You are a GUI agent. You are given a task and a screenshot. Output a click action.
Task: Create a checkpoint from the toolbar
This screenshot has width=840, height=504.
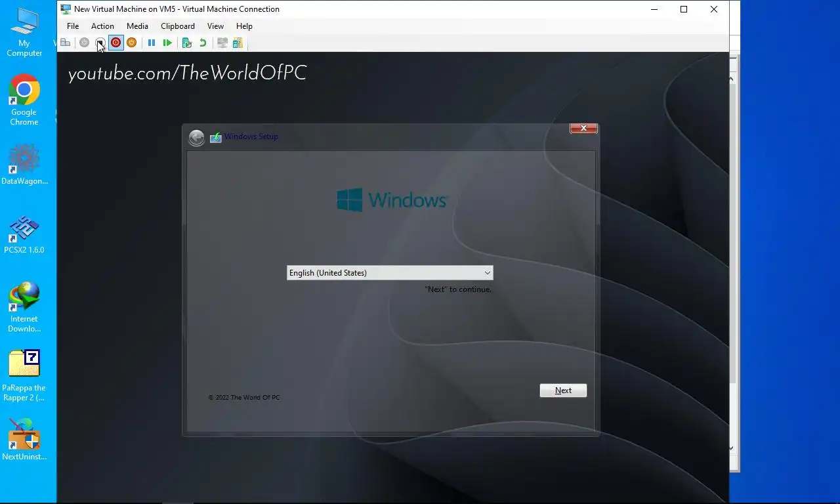[187, 43]
